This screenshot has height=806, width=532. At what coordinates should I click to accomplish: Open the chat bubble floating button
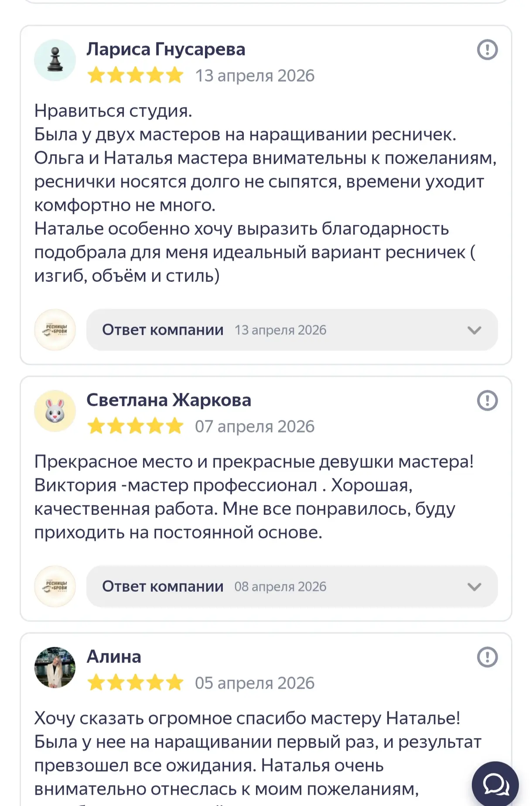495,785
